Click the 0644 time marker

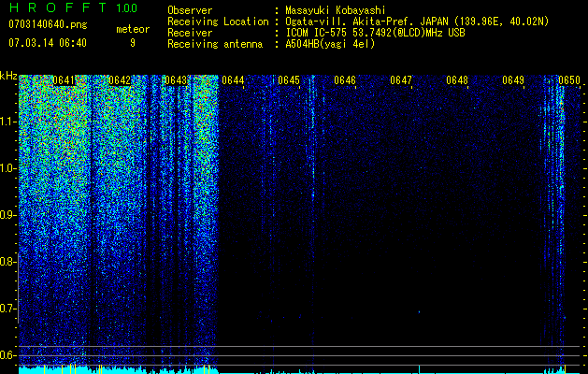point(233,80)
